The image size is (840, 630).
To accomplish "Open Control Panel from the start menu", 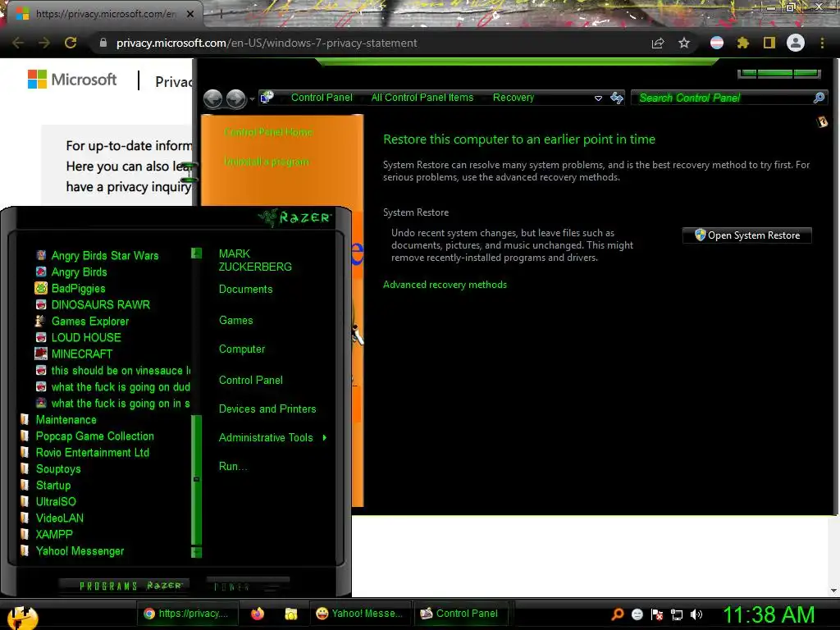I will tap(251, 381).
